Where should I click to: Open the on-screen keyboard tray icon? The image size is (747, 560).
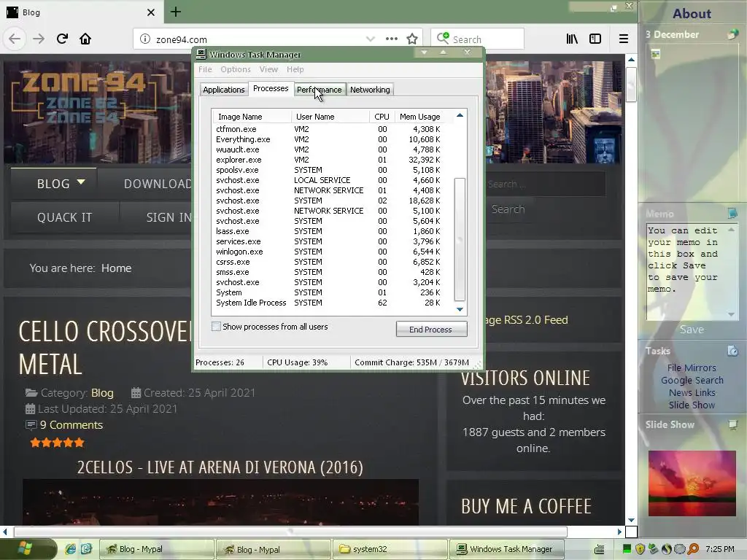(x=600, y=550)
